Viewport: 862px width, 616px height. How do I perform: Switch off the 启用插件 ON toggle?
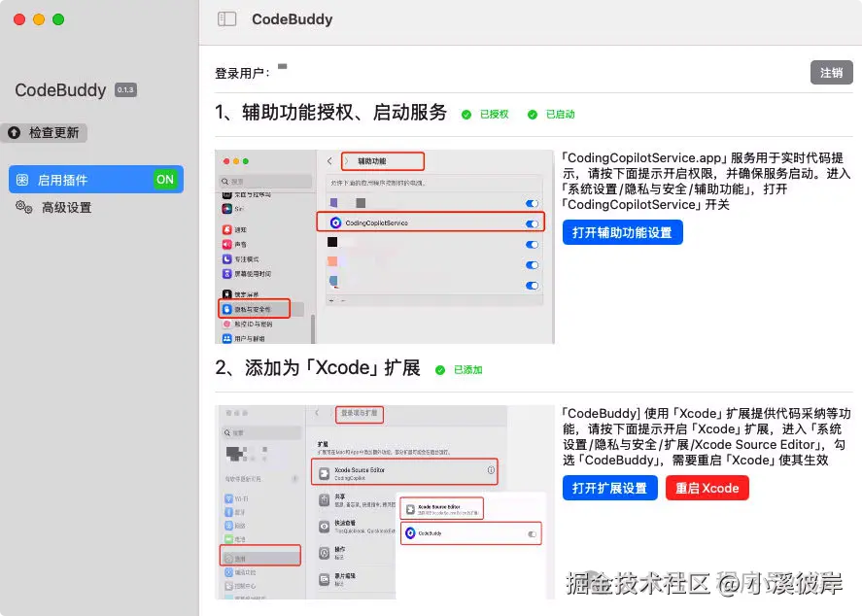point(164,180)
